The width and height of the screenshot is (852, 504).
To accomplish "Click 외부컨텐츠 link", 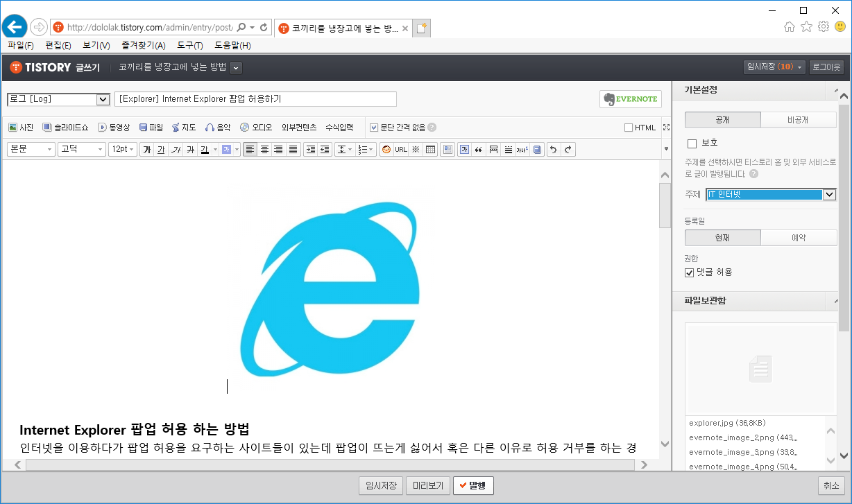I will point(299,128).
